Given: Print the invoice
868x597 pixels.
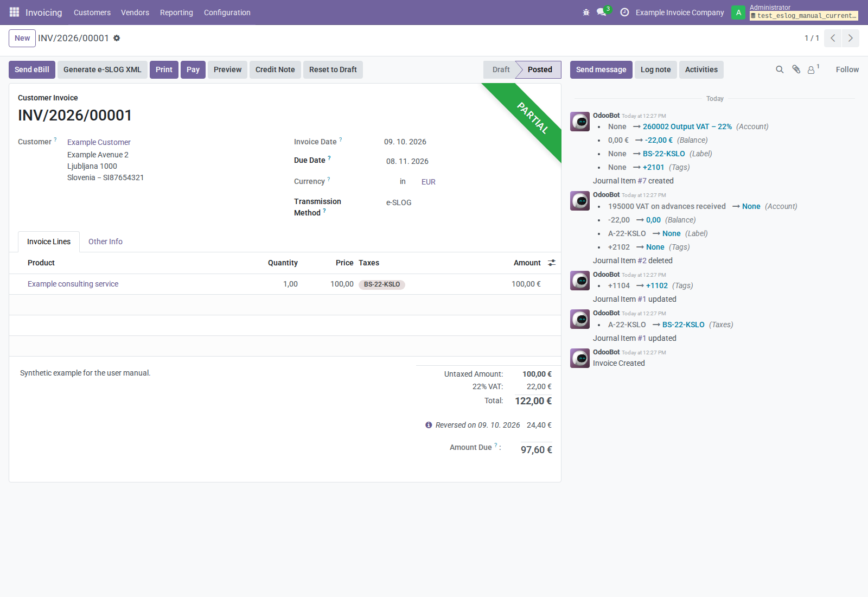Looking at the screenshot, I should click(x=164, y=69).
